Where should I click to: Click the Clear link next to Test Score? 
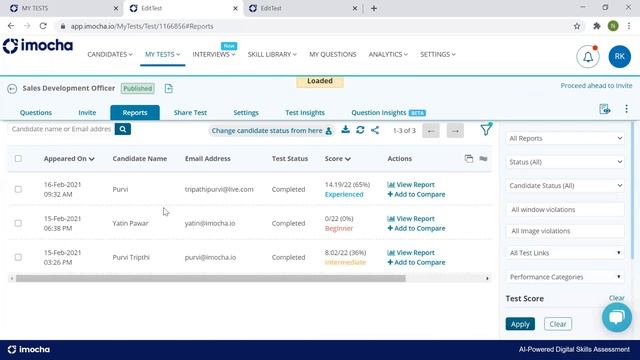(616, 298)
